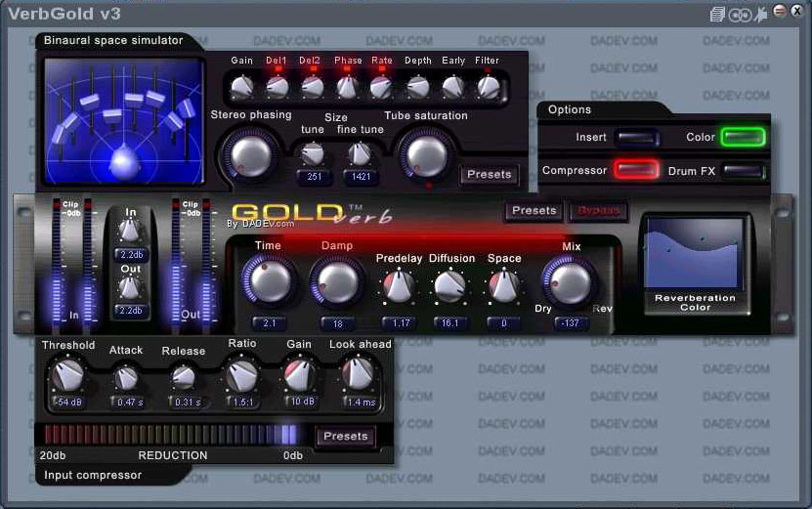
Task: Click the Predelay value 1.17
Action: coord(401,323)
